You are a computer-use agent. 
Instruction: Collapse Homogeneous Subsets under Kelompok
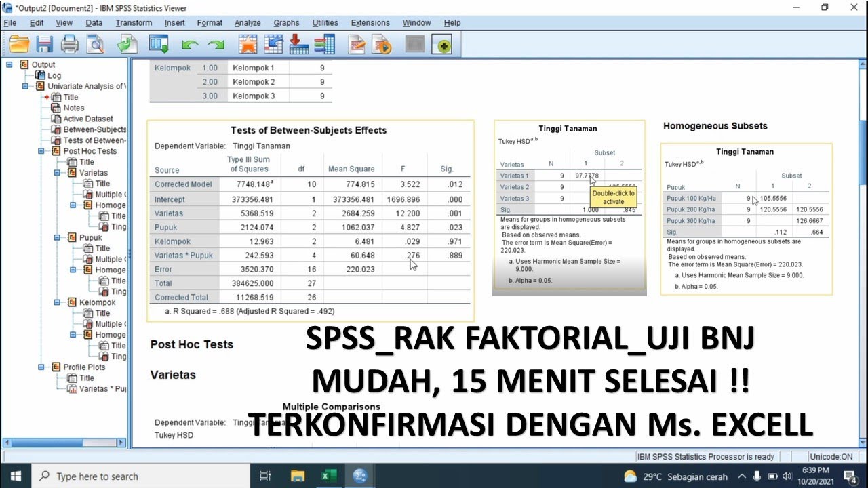click(75, 335)
